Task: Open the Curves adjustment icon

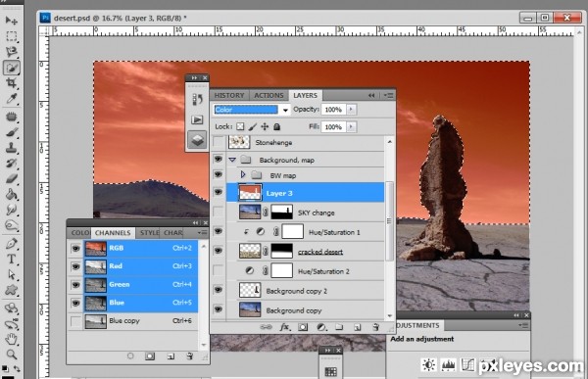Action: pyautogui.click(x=467, y=364)
